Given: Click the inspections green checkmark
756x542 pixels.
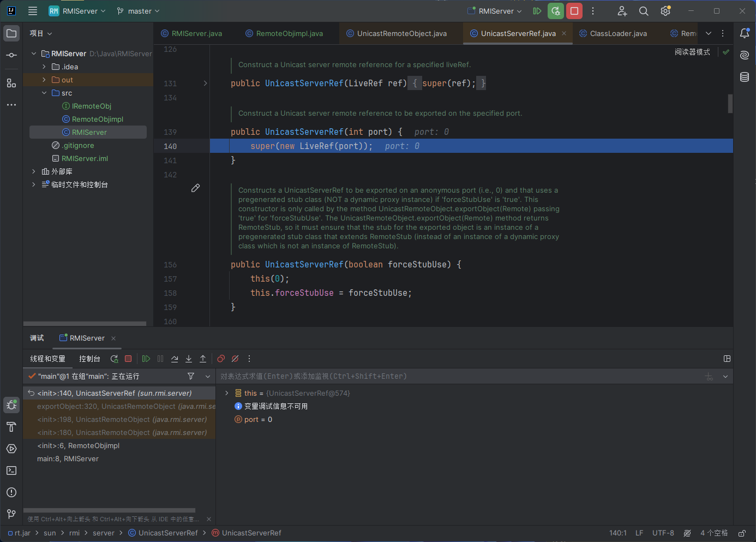Looking at the screenshot, I should tap(726, 52).
